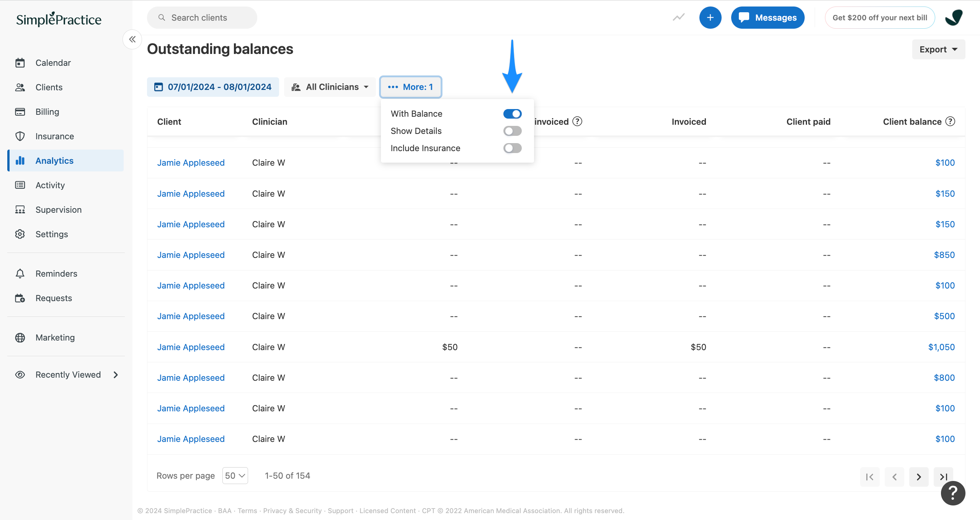Click the Clients people icon
This screenshot has width=980, height=520.
coord(20,87)
